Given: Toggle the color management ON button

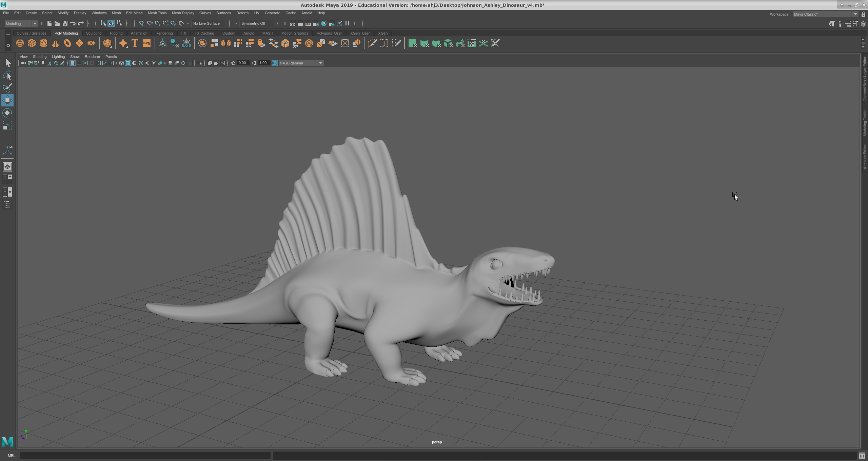Looking at the screenshot, I should (x=275, y=63).
